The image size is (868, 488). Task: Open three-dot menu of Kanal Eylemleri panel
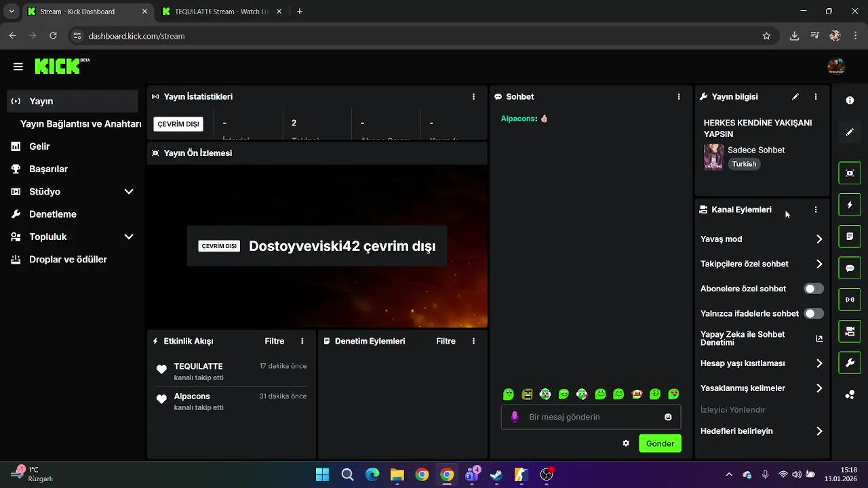pyautogui.click(x=816, y=210)
